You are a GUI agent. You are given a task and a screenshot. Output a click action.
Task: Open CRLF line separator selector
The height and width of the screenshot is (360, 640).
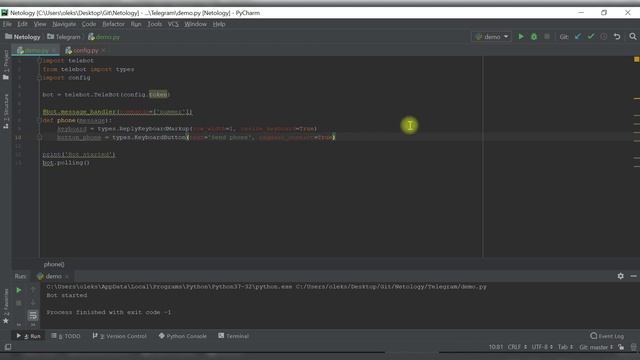[x=517, y=347]
